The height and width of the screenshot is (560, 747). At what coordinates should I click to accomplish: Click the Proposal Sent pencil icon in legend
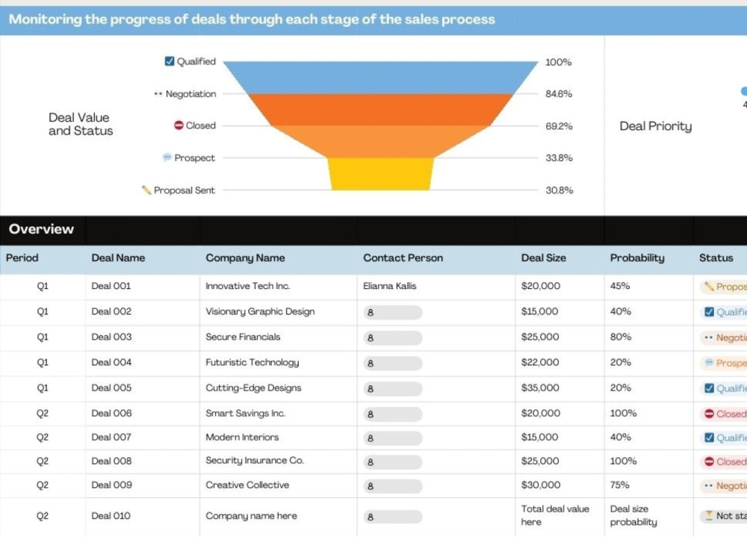coord(146,190)
